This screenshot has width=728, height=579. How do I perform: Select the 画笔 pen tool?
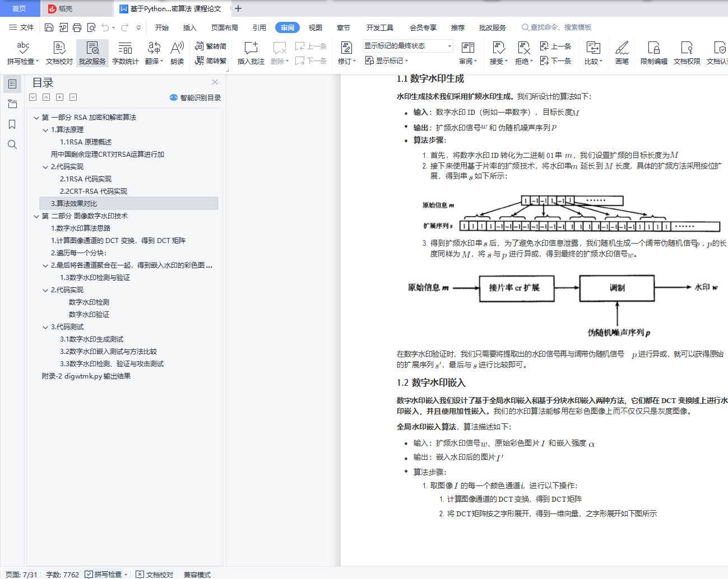tap(622, 53)
